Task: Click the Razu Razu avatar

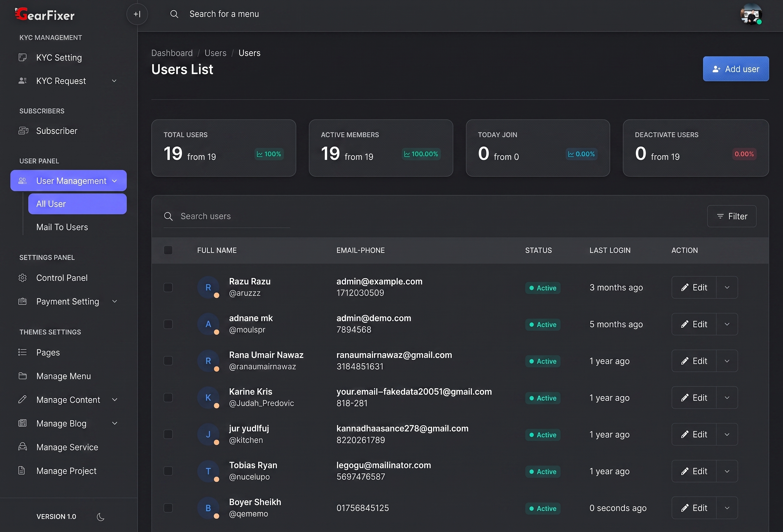Action: click(x=208, y=287)
